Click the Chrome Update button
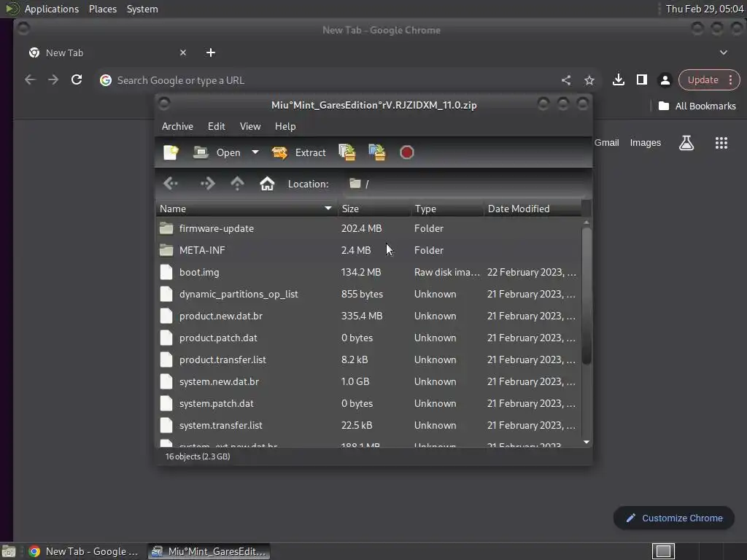The image size is (747, 560). (703, 80)
